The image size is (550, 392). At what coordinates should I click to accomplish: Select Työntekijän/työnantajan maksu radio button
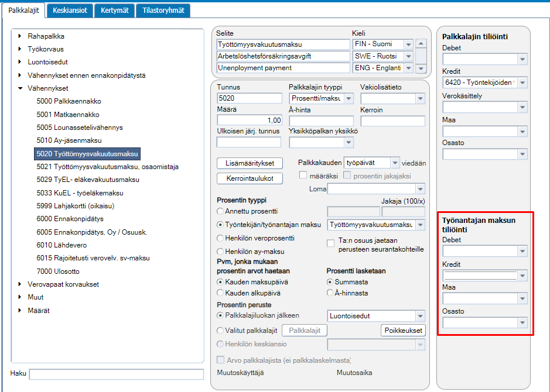[220, 225]
